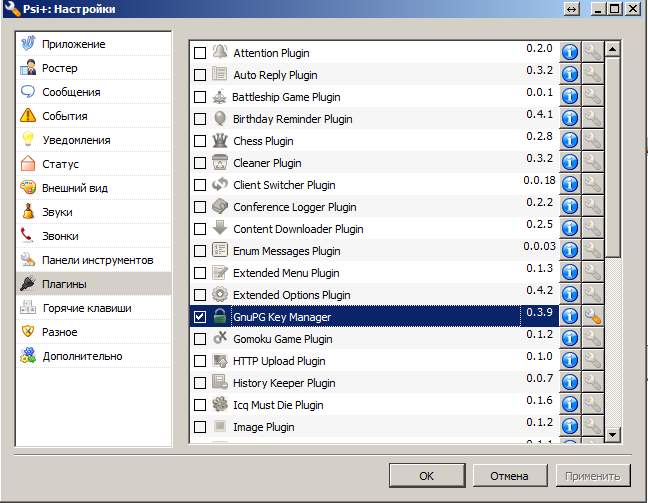This screenshot has width=648, height=503.
Task: Click the plugin list scroll down arrow
Action: tap(612, 434)
